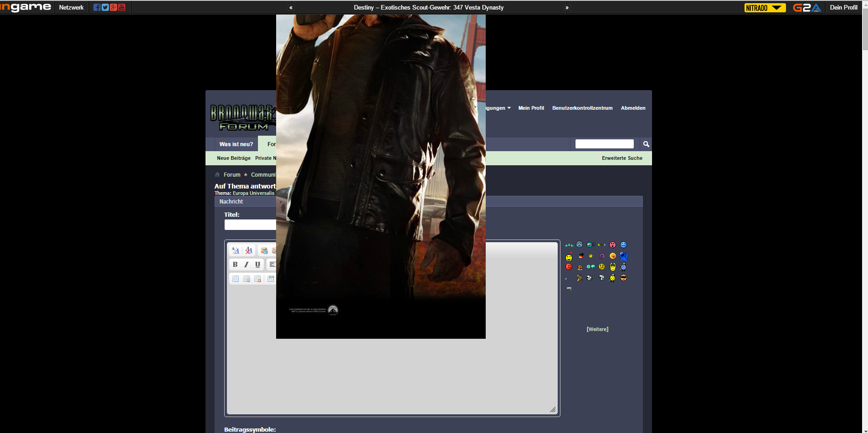Insert the purple spiral smiley
This screenshot has height=433, width=868.
602,256
